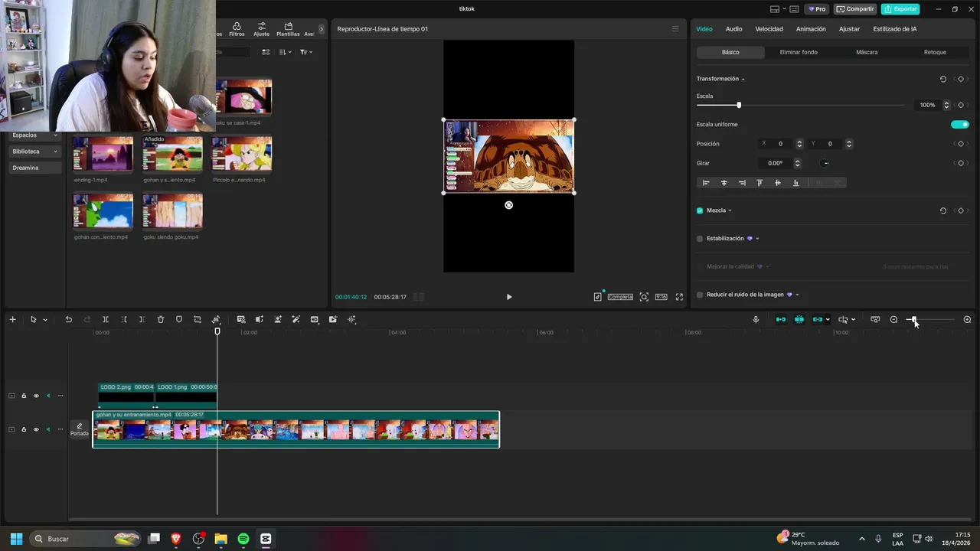Switch to the Audio tab
Screen dimensions: 980x551
pos(733,29)
